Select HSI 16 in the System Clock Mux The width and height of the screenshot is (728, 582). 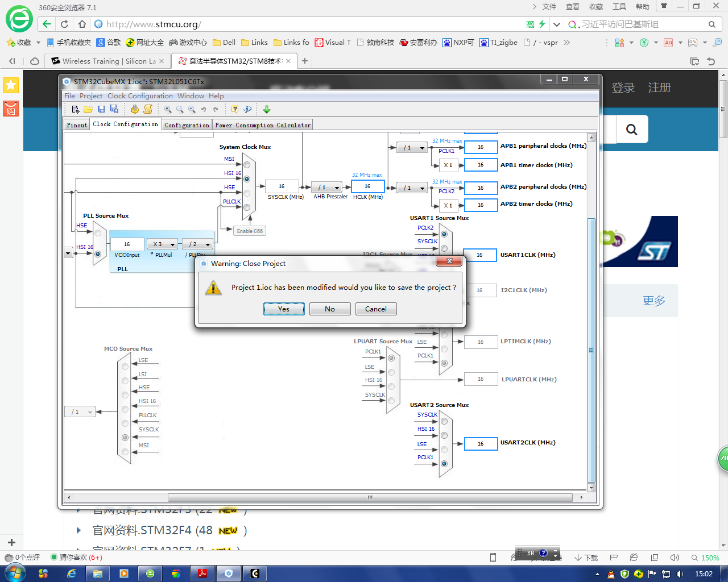247,179
